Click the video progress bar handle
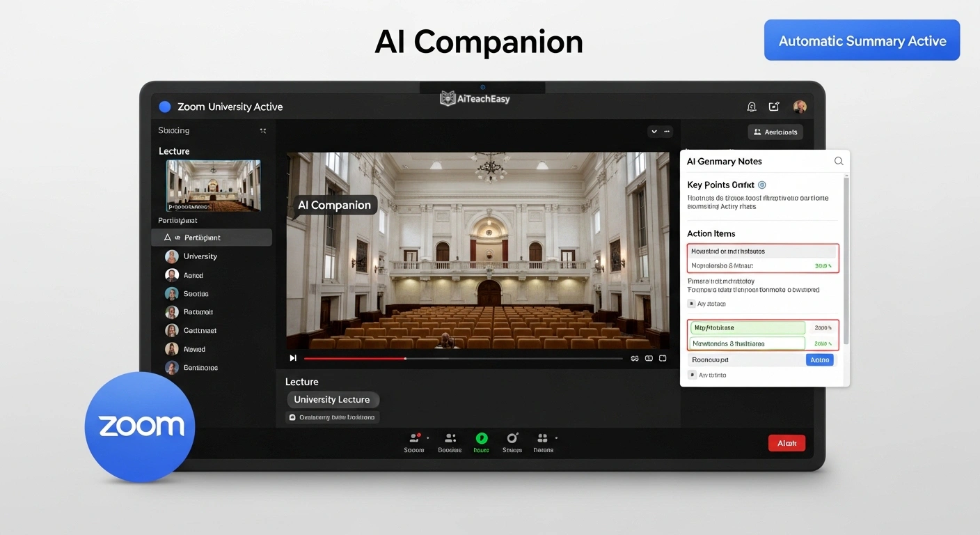 pos(406,358)
